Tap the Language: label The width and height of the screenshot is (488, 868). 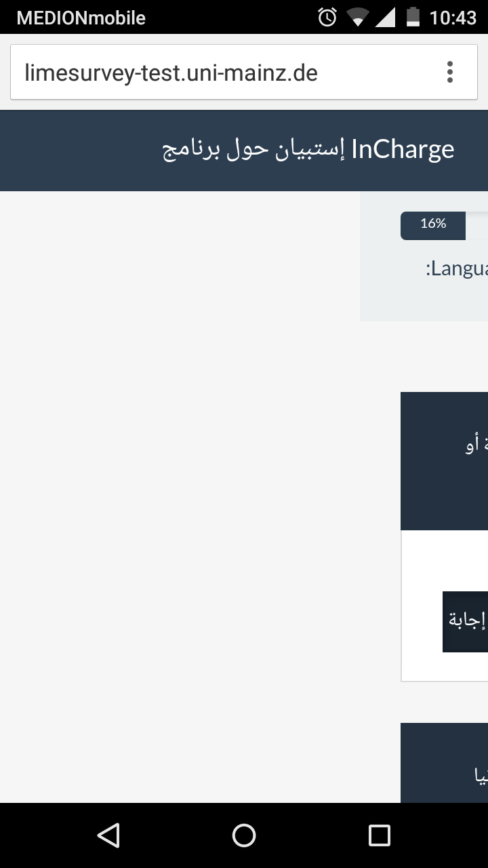point(457,269)
